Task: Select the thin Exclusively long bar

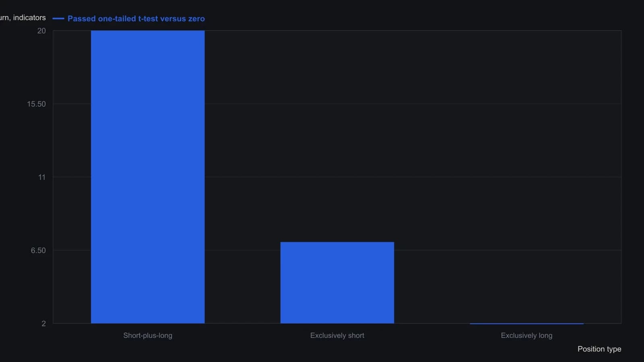Action: click(526, 323)
